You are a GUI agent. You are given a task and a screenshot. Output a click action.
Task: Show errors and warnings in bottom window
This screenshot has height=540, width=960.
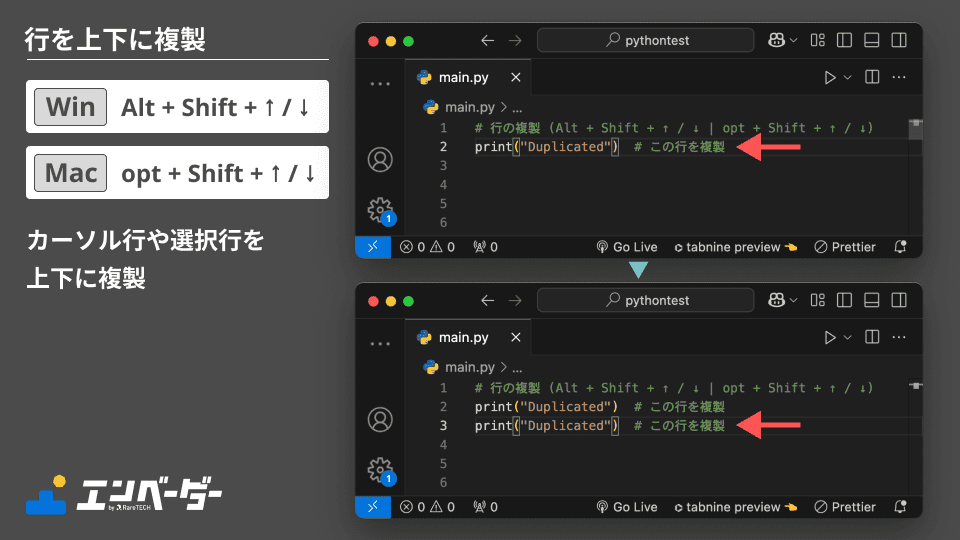[x=427, y=507]
